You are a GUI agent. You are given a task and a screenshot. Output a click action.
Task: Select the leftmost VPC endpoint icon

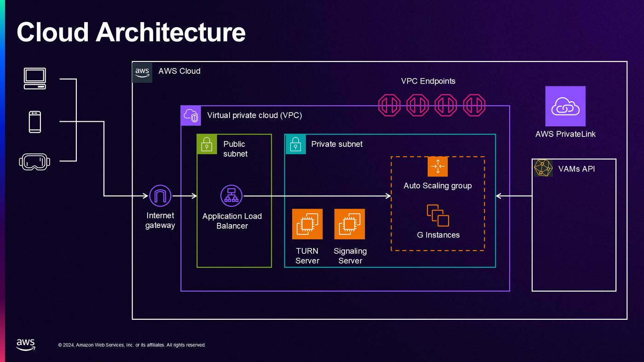[390, 105]
